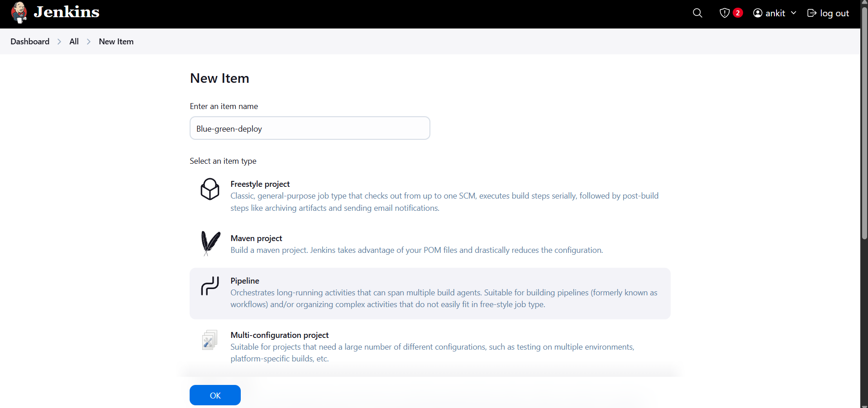Click the log out link text
The width and height of the screenshot is (868, 408).
pos(835,13)
